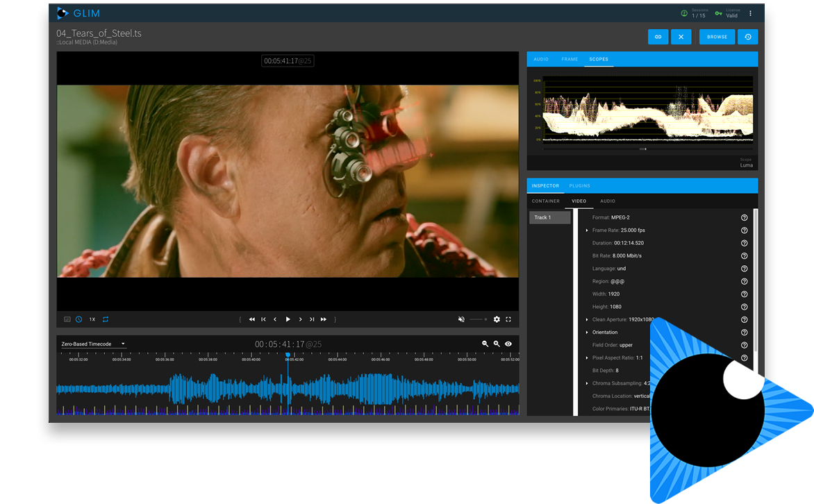Switch to CONTAINER sub-tab in inspector
Image resolution: width=814 pixels, height=504 pixels.
coord(546,201)
